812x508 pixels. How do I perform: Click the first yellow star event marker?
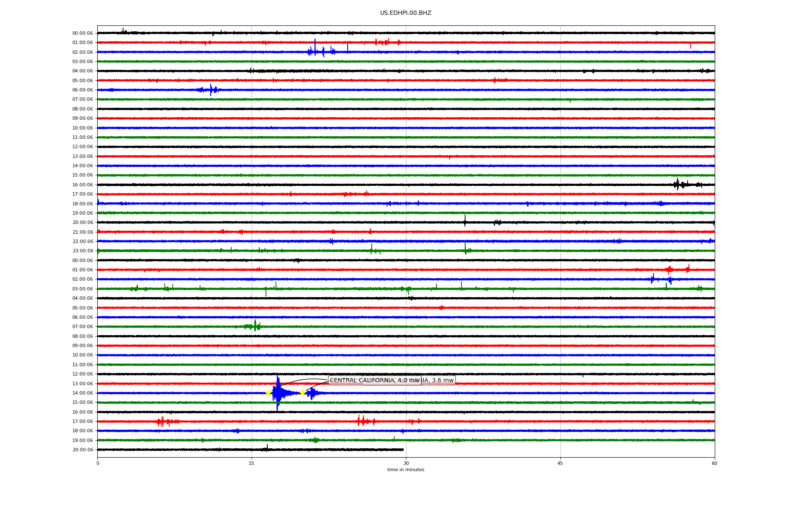click(268, 393)
